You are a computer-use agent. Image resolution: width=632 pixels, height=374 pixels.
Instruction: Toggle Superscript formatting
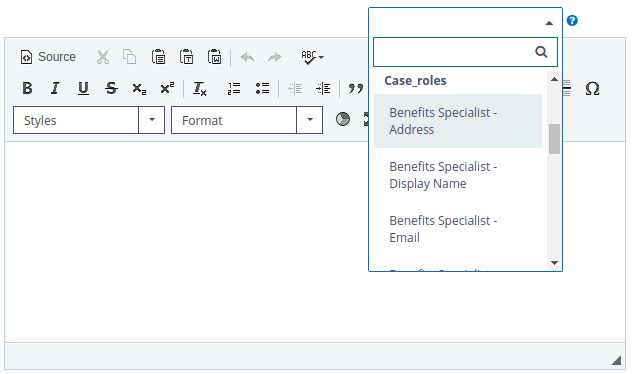pos(167,88)
